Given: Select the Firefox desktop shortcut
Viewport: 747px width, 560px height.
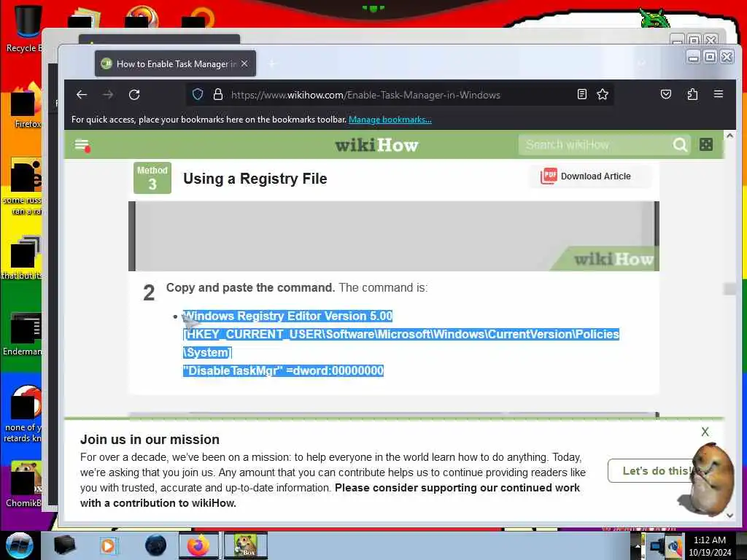Looking at the screenshot, I should tap(25, 106).
